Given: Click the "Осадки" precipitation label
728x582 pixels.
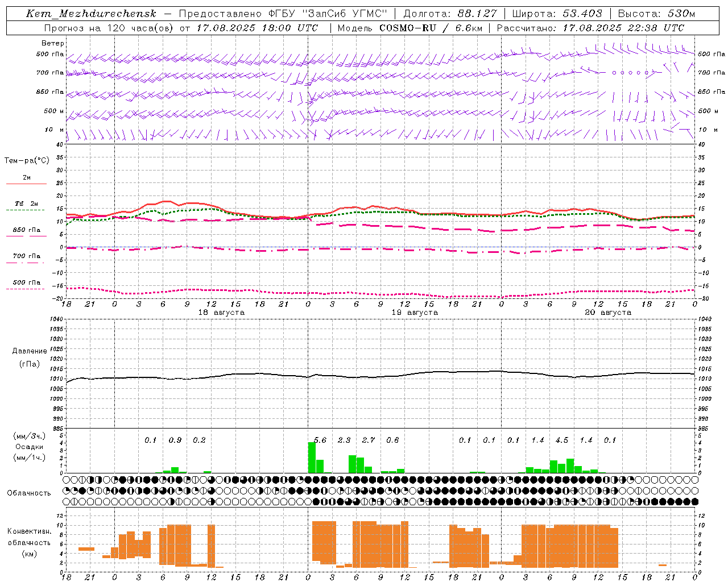Looking at the screenshot, I should (x=29, y=447).
